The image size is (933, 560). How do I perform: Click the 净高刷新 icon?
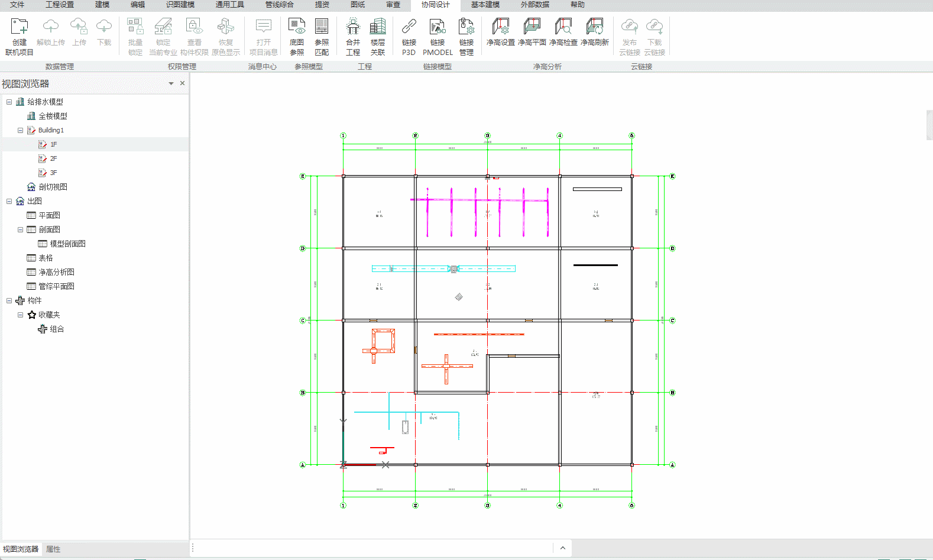point(595,27)
